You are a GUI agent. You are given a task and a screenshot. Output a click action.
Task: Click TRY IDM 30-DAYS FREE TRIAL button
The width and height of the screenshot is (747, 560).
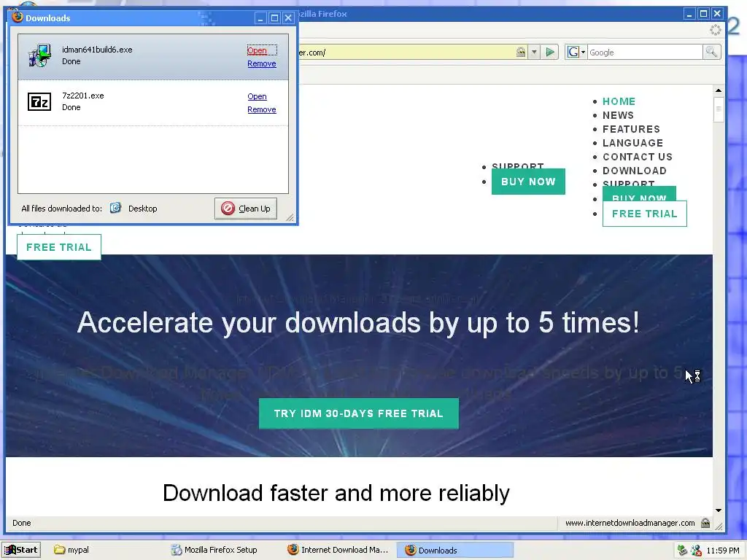click(x=359, y=413)
